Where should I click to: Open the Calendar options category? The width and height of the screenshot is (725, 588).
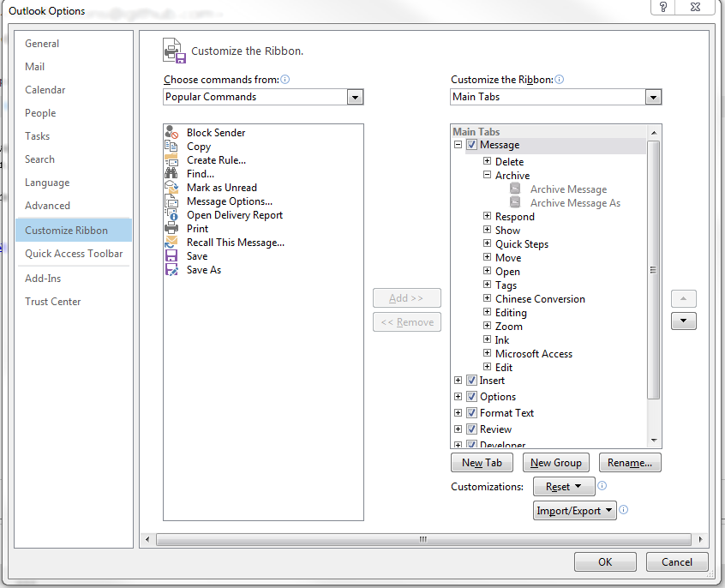[x=45, y=90]
